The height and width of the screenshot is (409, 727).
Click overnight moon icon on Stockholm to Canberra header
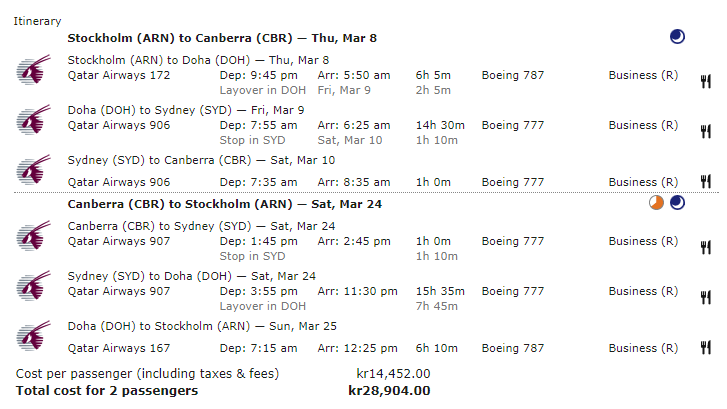point(678,37)
